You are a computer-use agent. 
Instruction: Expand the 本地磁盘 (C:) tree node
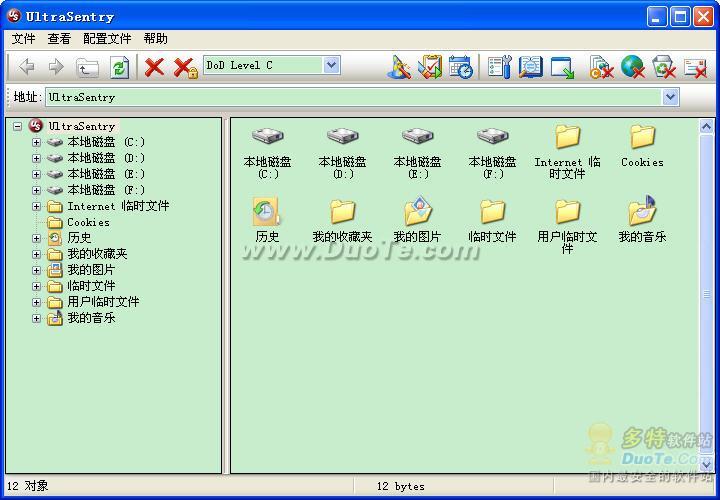point(37,142)
